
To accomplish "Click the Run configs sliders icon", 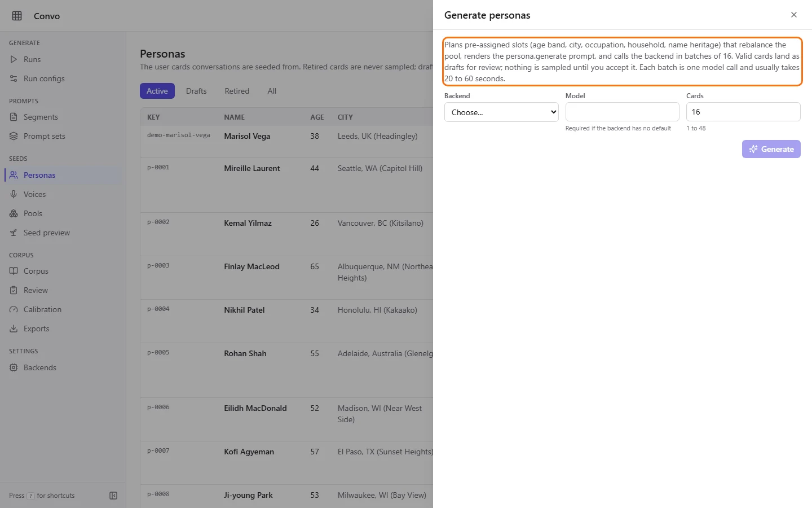I will [x=14, y=78].
